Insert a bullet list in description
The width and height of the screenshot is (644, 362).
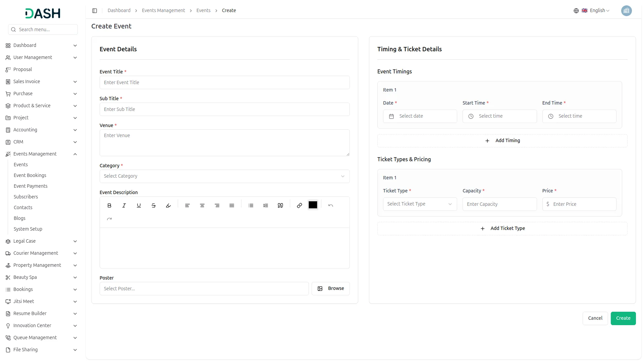251,205
